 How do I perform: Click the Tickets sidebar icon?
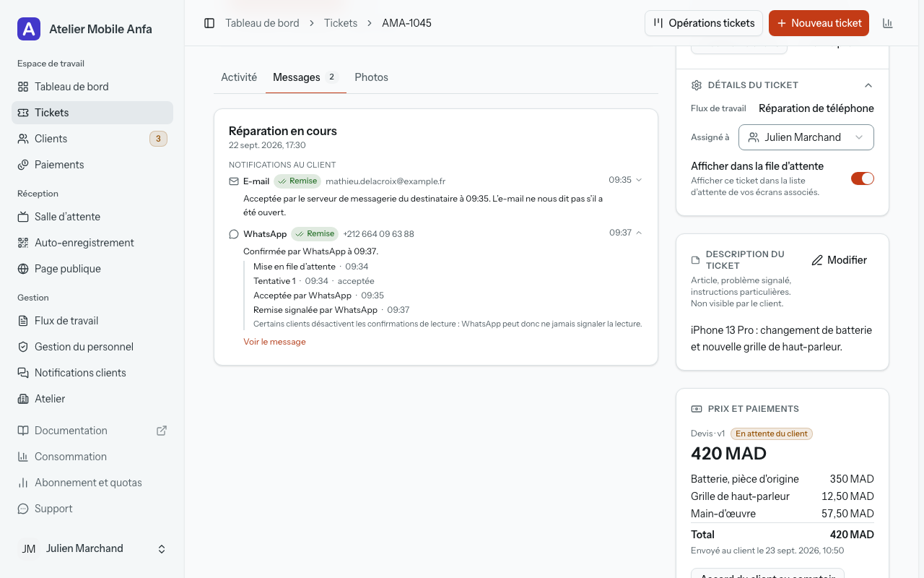(23, 113)
